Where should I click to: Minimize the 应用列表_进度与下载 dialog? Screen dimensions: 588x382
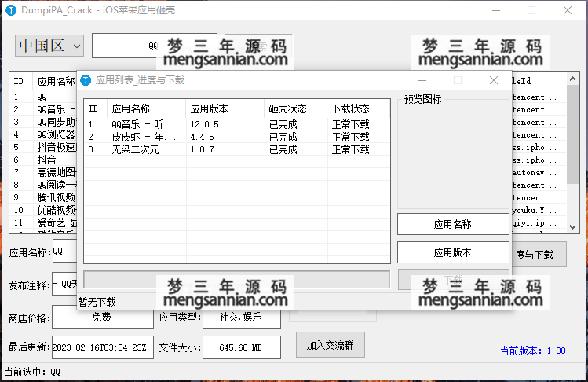(422, 80)
